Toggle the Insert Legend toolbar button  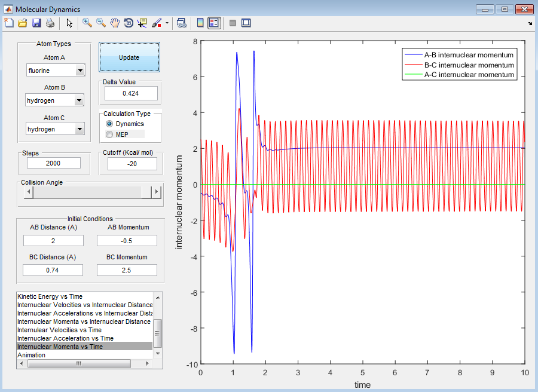[214, 23]
